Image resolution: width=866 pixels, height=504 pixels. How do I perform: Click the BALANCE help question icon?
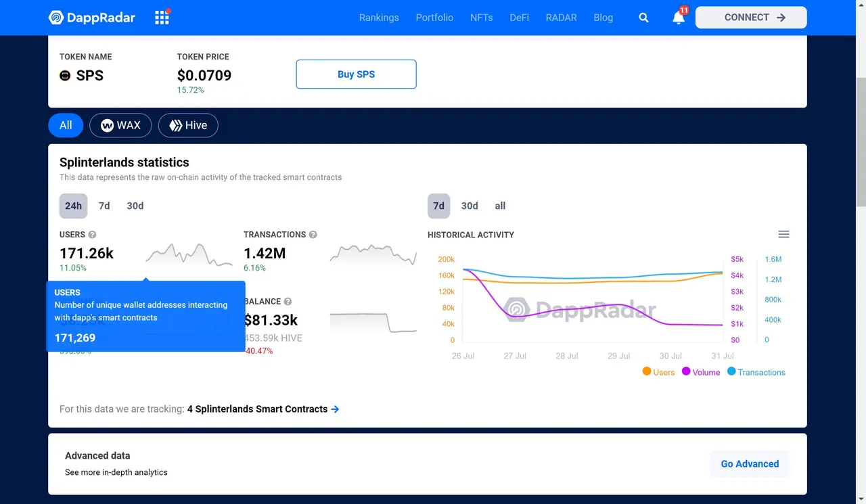(x=288, y=302)
